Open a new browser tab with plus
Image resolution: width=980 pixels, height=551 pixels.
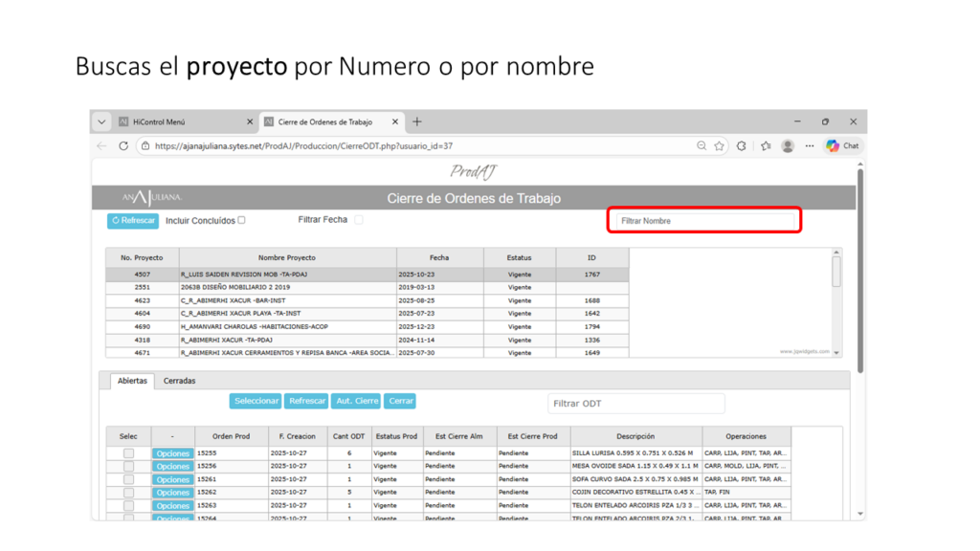coord(417,122)
